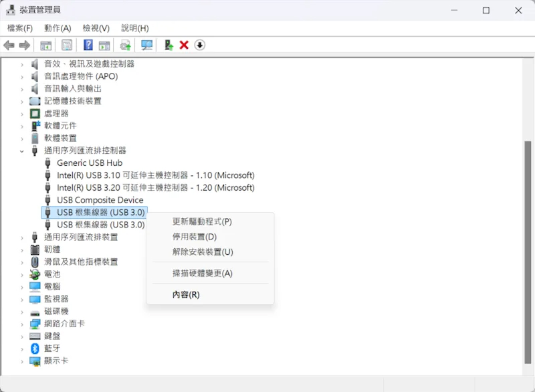Screen dimensions: 535x392
Task: Select the 顯示卡 category label
Action: pyautogui.click(x=56, y=361)
